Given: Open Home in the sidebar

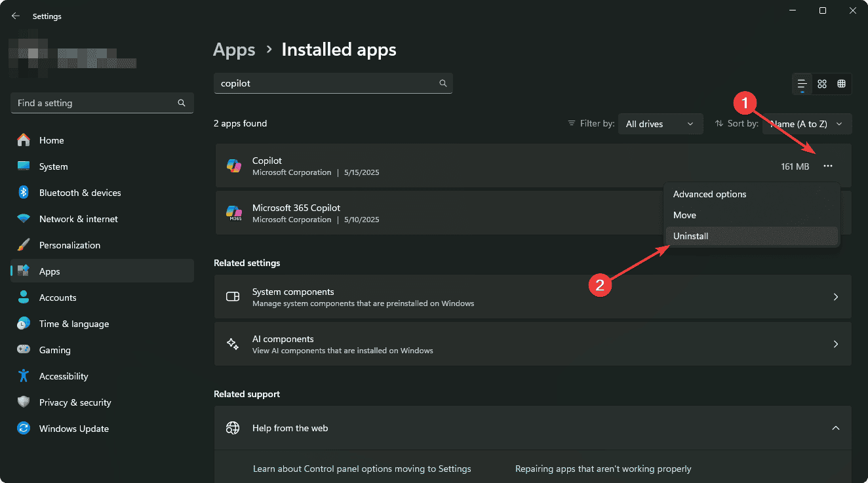Looking at the screenshot, I should (102, 140).
